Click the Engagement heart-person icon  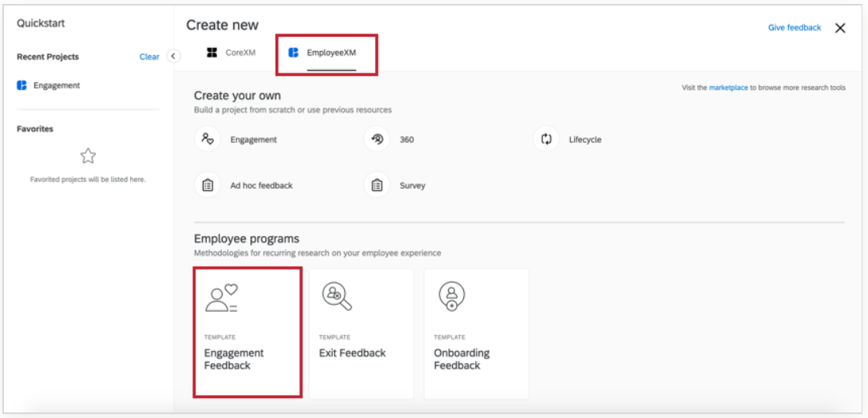point(207,140)
